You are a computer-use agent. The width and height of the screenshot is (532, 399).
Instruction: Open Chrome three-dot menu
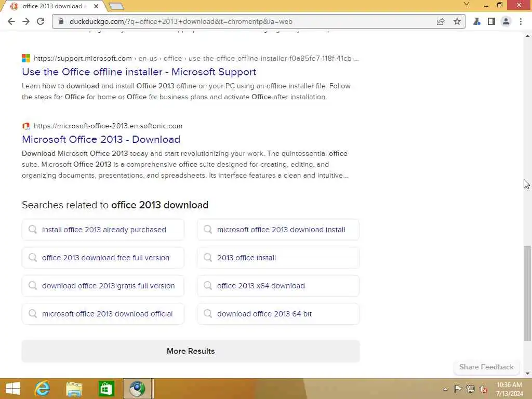tap(521, 21)
